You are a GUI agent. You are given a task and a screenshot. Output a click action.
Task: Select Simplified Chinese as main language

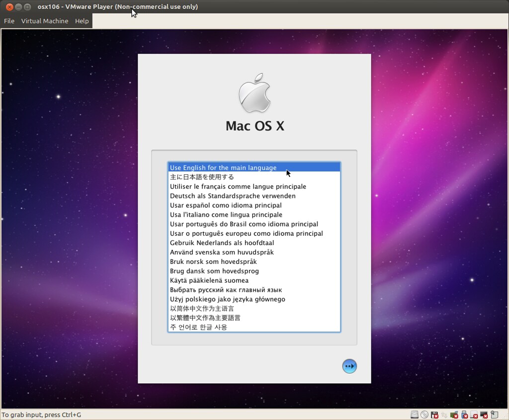[x=201, y=308]
